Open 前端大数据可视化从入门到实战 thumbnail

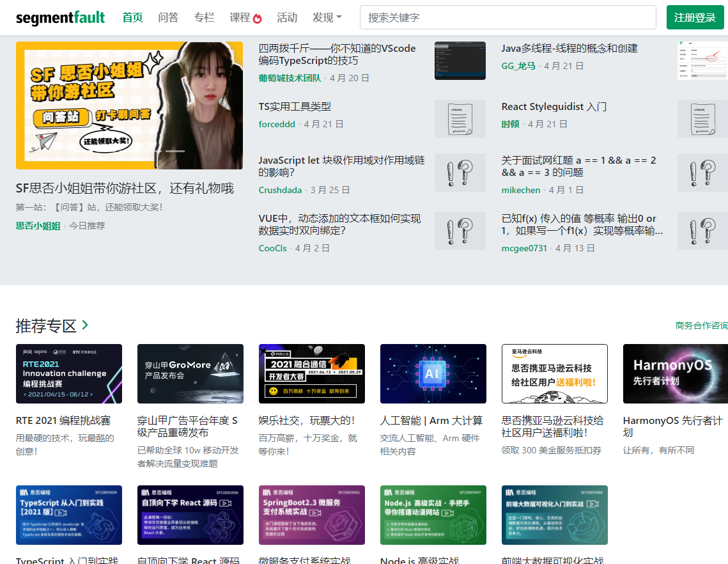[554, 515]
